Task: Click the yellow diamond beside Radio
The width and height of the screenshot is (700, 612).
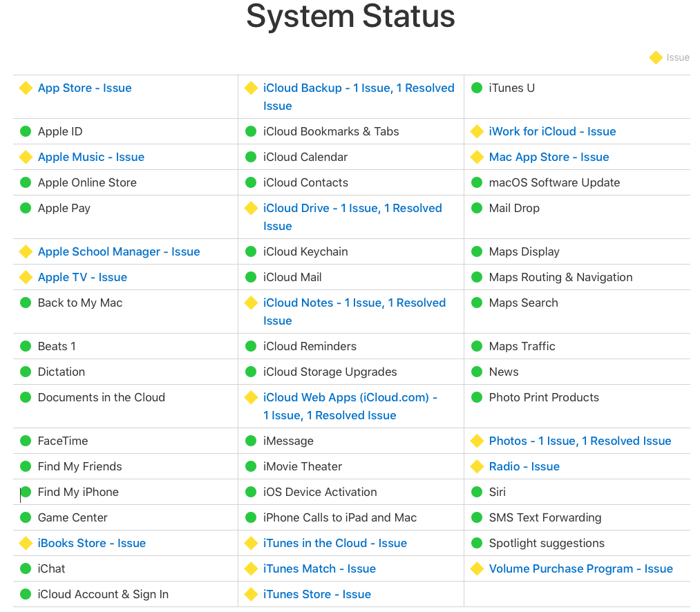Action: coord(477,466)
